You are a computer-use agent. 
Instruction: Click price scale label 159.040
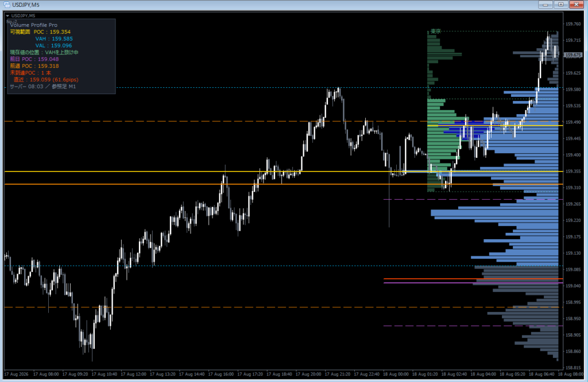tap(573, 286)
